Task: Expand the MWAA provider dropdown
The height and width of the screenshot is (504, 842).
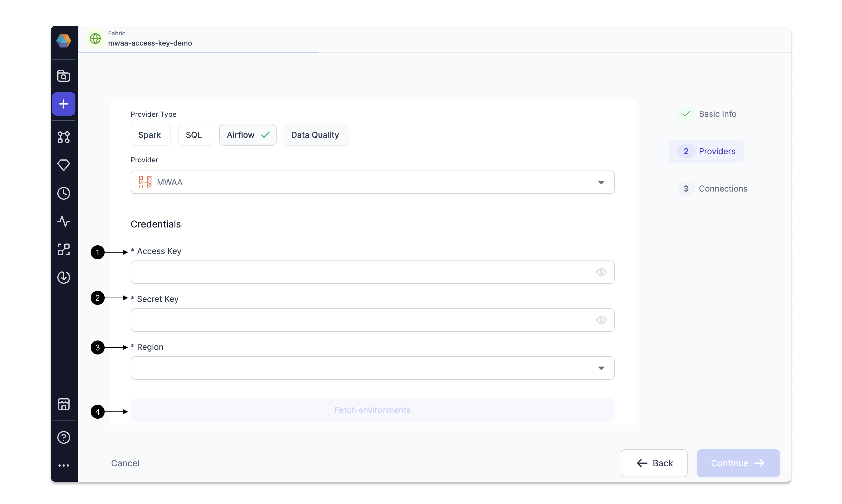Action: pos(372,183)
